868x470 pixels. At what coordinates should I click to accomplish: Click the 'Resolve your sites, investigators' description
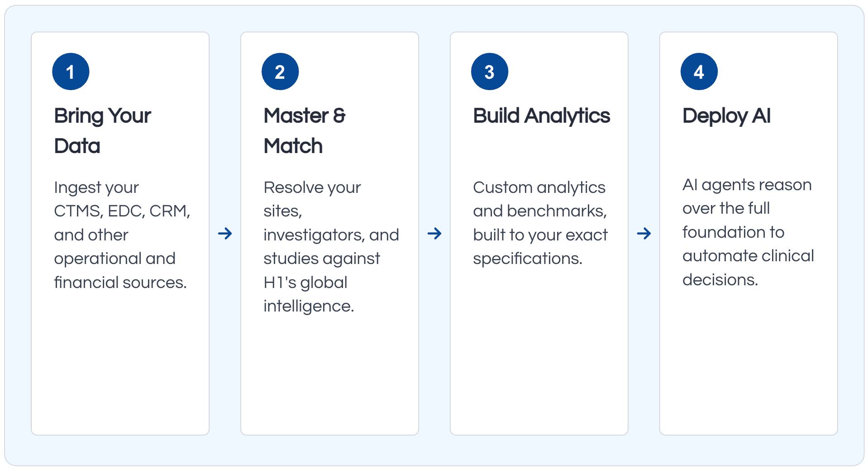[331, 247]
